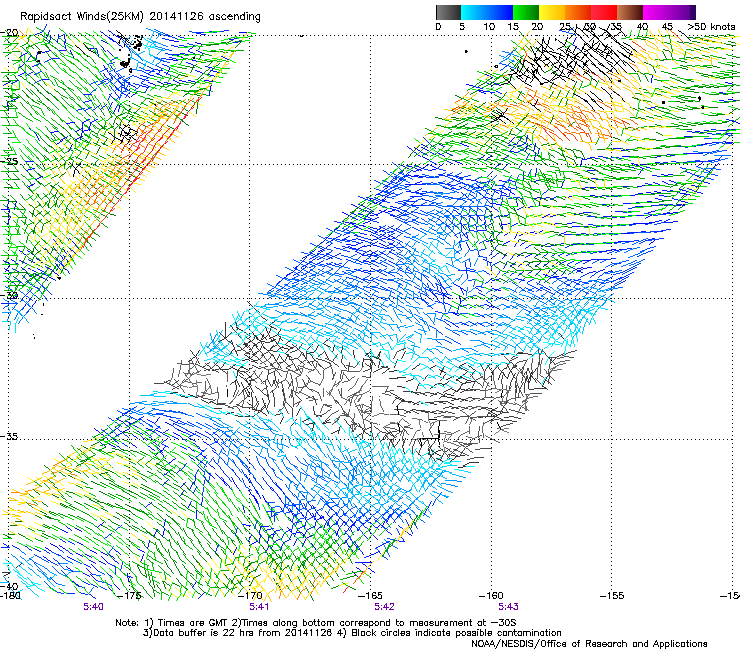
Task: Click the '20' legend scale label below the color bar
Action: point(537,27)
